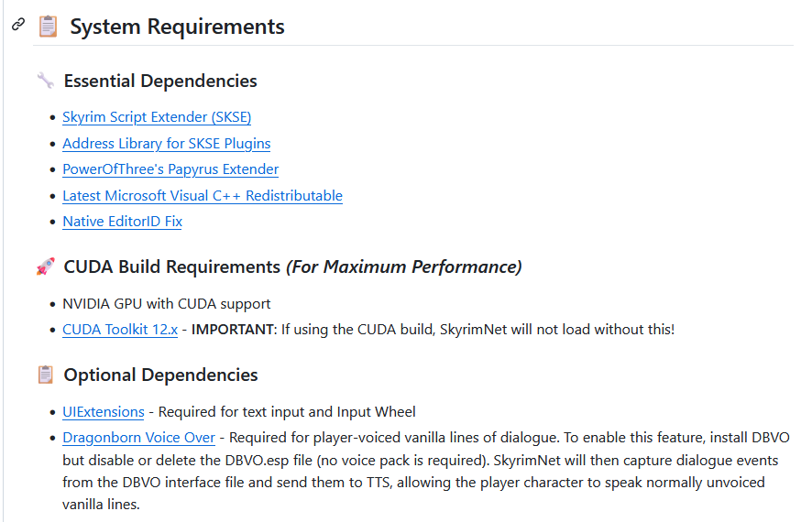Click the CUDA Build Requirements heading text
Image resolution: width=812 pixels, height=522 pixels.
(x=171, y=266)
